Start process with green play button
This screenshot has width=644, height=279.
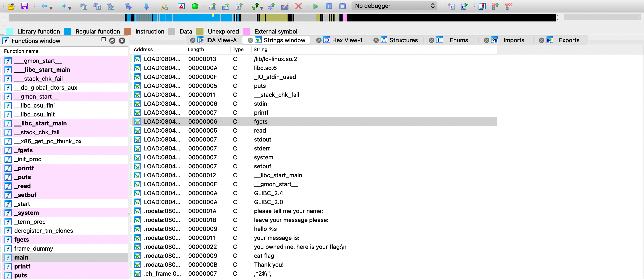click(316, 6)
